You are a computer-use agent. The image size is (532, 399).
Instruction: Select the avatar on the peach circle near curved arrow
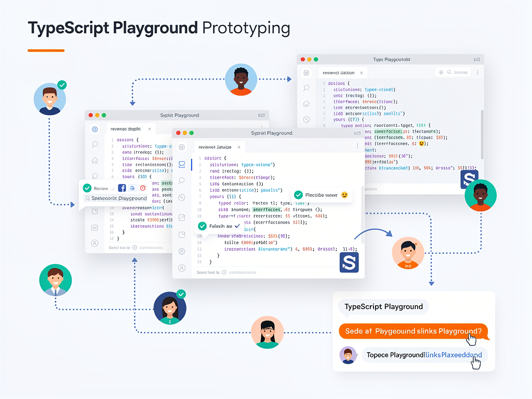pyautogui.click(x=408, y=253)
